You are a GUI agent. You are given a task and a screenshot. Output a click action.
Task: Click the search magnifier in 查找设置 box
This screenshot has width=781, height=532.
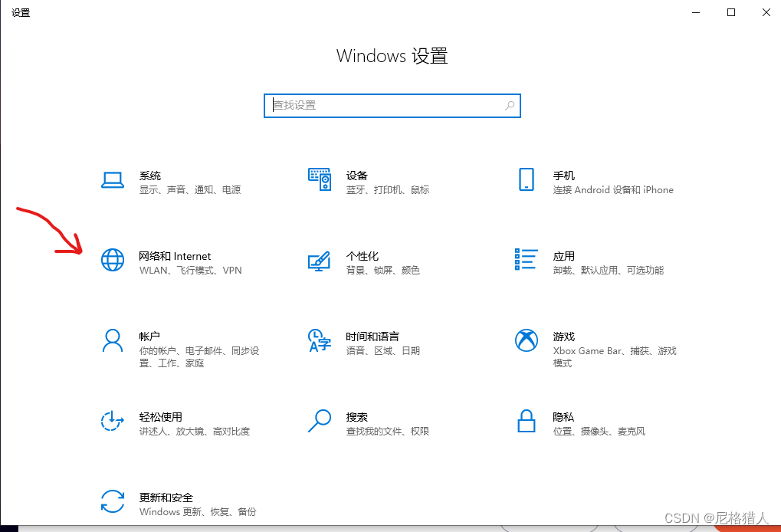[510, 106]
